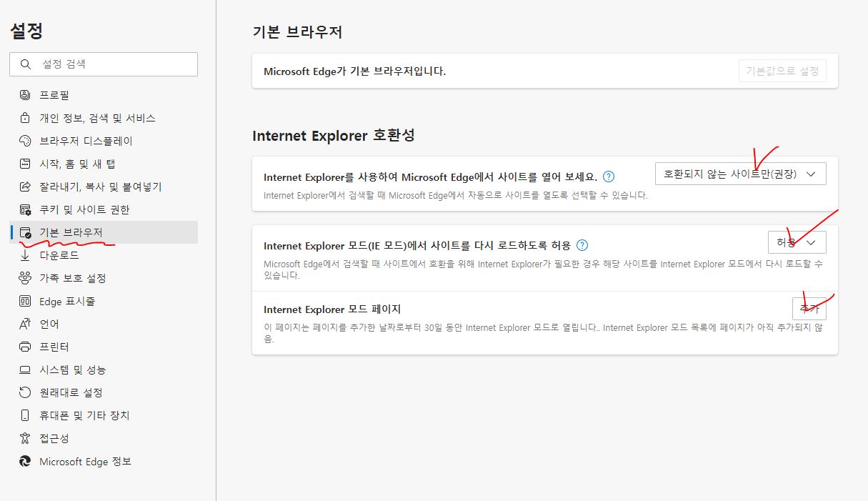This screenshot has width=868, height=501.
Task: Select 브라우저 디스플레이 in the sidebar
Action: pyautogui.click(x=104, y=141)
